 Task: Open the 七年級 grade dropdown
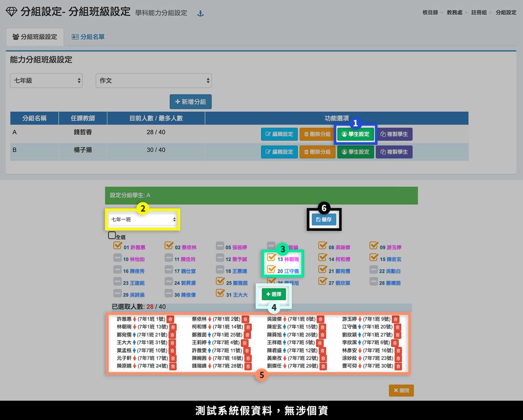pyautogui.click(x=46, y=80)
